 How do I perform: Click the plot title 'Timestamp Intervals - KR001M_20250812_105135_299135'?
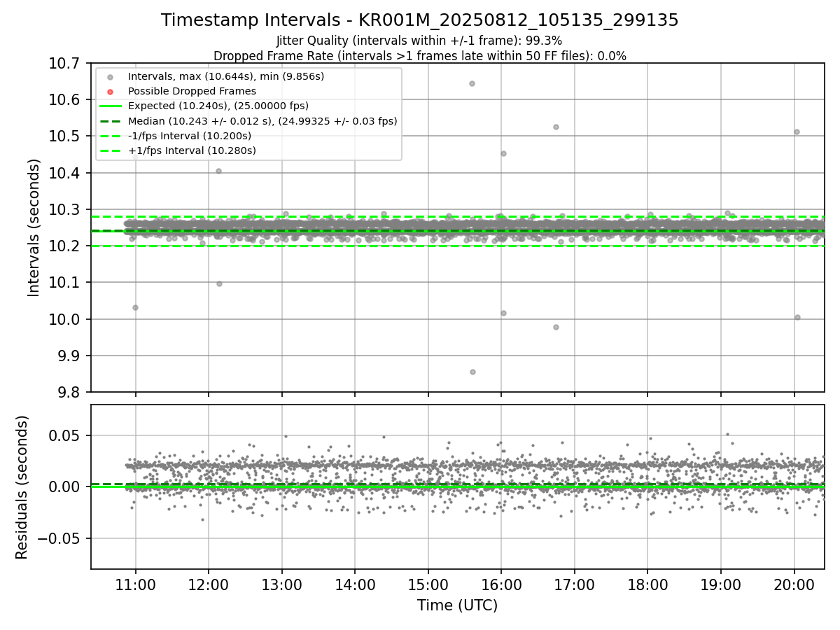[419, 20]
